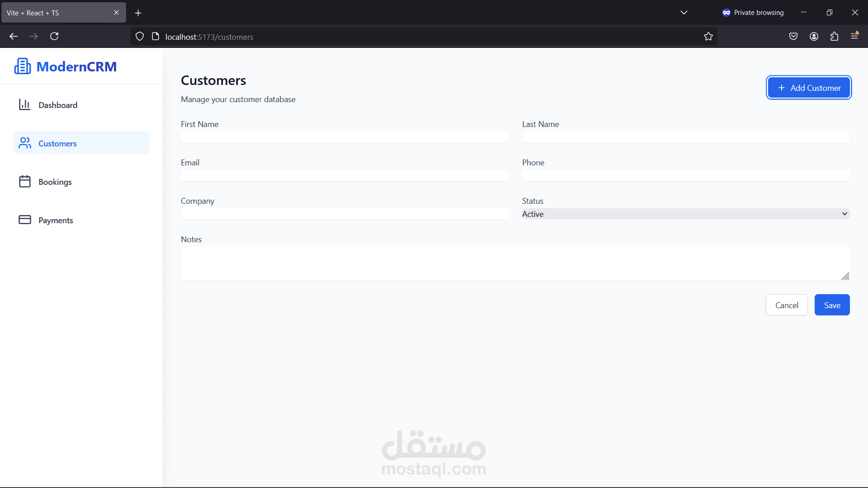868x488 pixels.
Task: Bookmark this page with star icon
Action: [x=708, y=37]
